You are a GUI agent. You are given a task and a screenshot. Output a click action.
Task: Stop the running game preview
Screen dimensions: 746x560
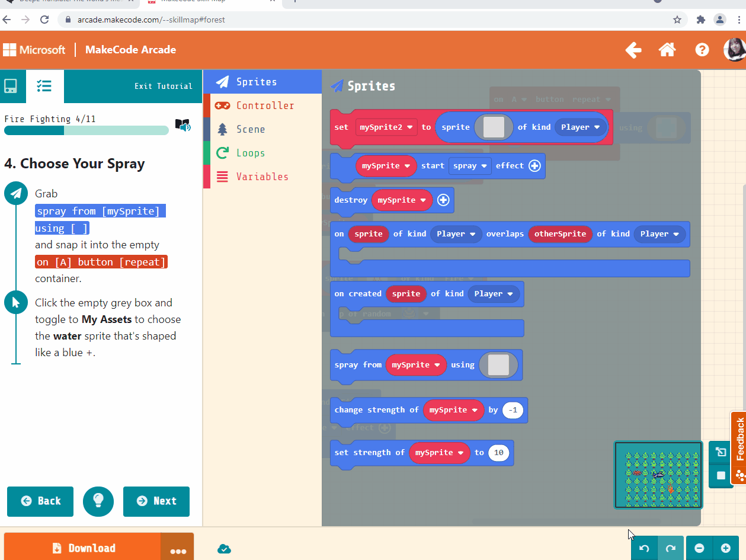point(719,475)
